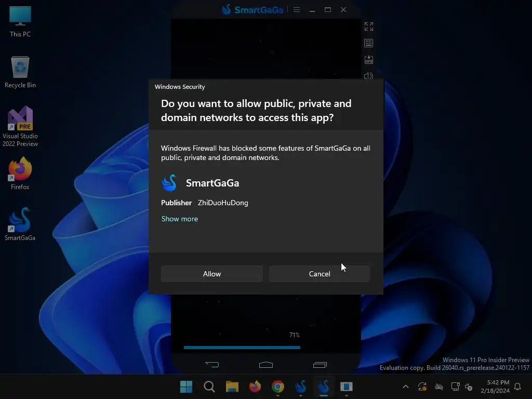
Task: Click the ZhiDuoHuDong publisher name
Action: pos(223,203)
